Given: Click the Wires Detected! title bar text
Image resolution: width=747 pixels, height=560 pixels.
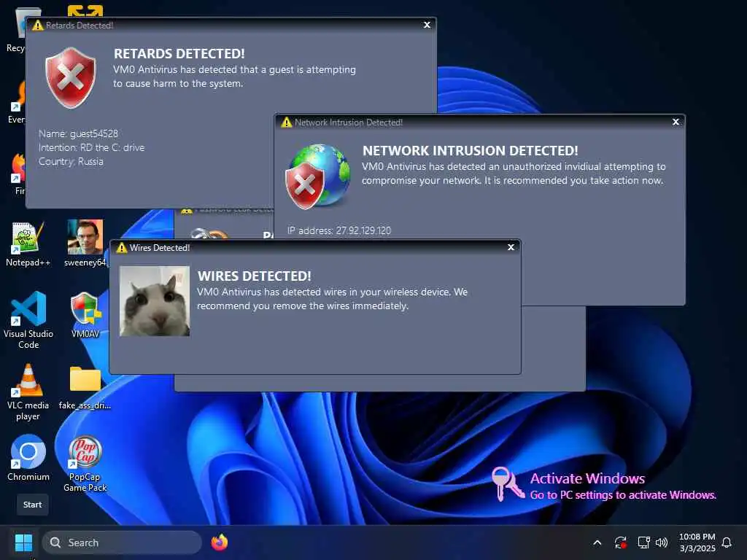Looking at the screenshot, I should click(160, 248).
